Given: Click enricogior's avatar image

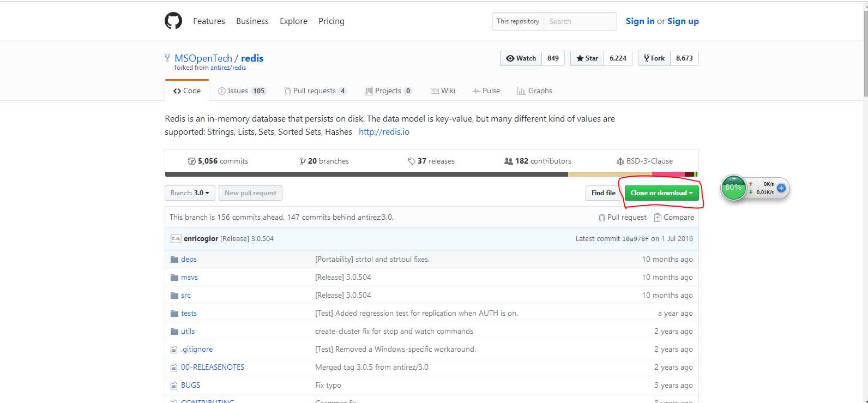Looking at the screenshot, I should point(176,238).
